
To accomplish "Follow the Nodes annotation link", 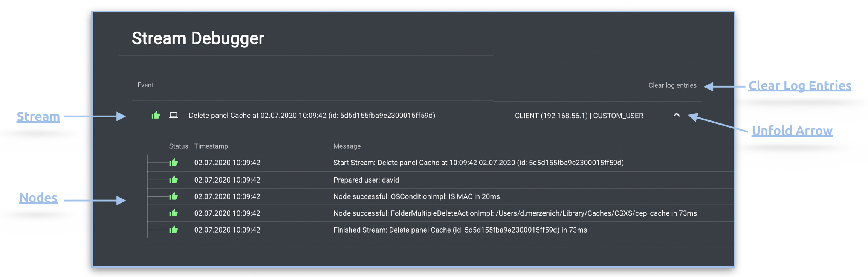I will coord(38,198).
